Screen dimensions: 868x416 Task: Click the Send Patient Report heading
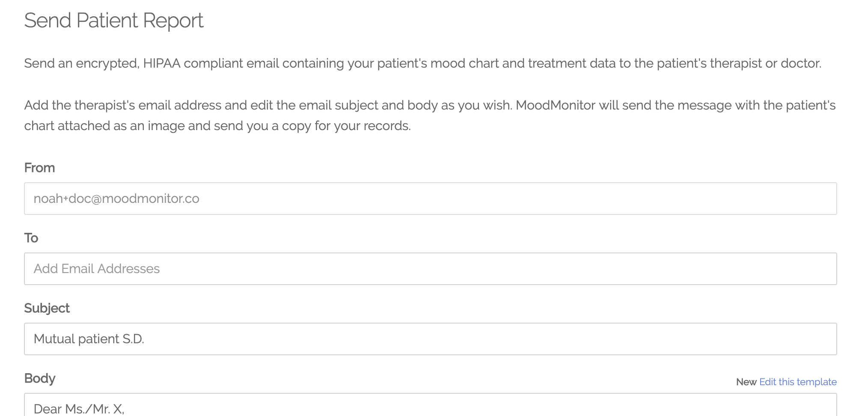[114, 21]
